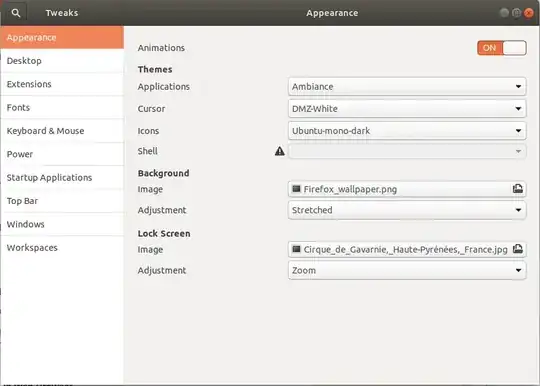Open the search magnifier in Tweaks header

pyautogui.click(x=15, y=13)
